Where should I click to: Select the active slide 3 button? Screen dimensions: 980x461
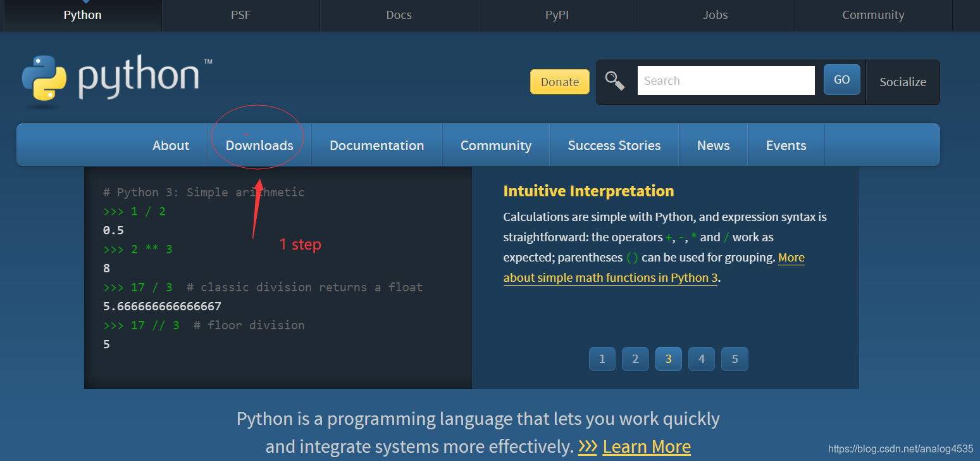[x=669, y=359]
